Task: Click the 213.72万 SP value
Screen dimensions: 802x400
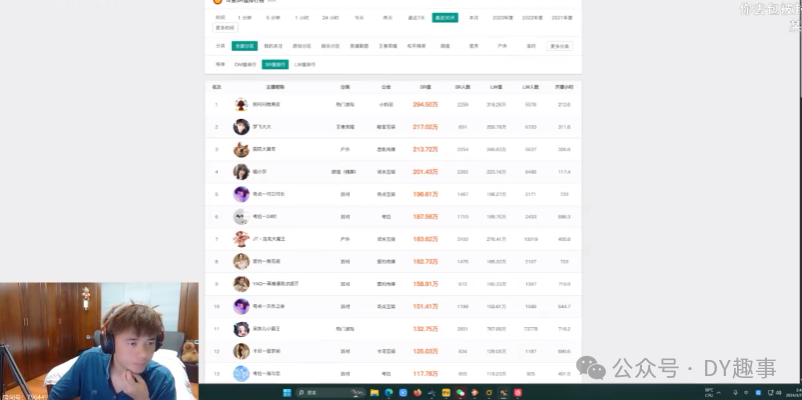Action: pos(426,149)
